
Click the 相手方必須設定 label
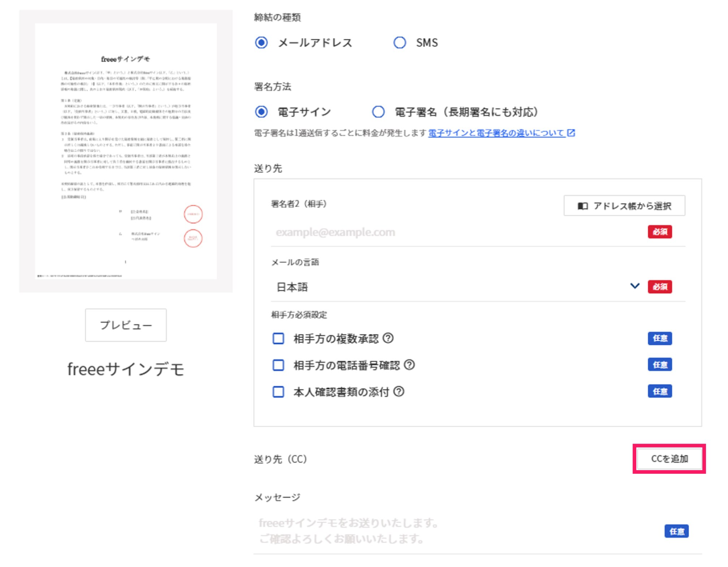coord(299,315)
